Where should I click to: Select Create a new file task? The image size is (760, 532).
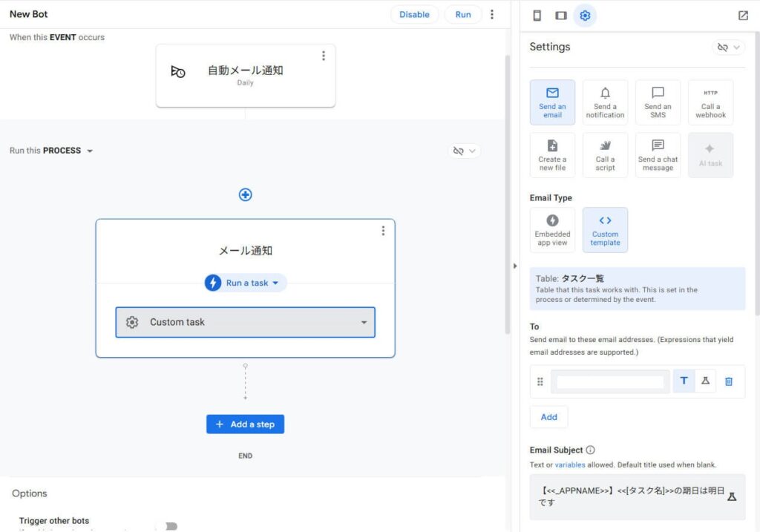pos(552,155)
